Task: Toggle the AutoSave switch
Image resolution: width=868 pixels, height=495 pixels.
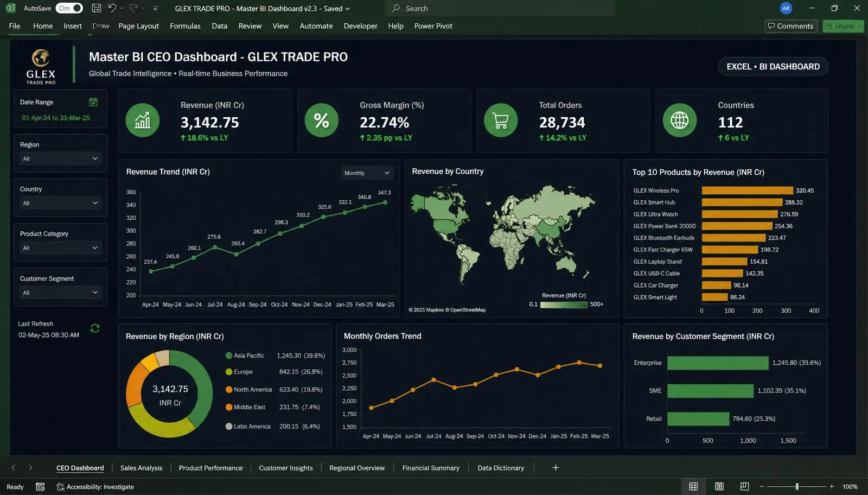Action: tap(69, 8)
